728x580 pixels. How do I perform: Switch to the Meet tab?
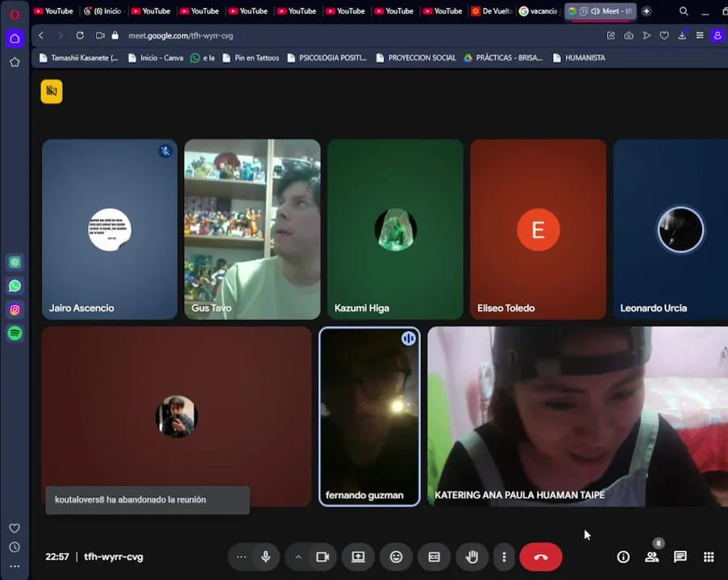coord(601,11)
